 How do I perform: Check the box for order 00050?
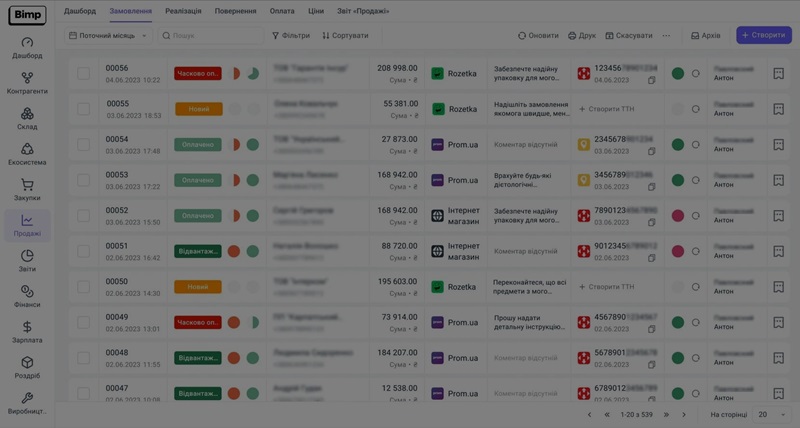(83, 287)
